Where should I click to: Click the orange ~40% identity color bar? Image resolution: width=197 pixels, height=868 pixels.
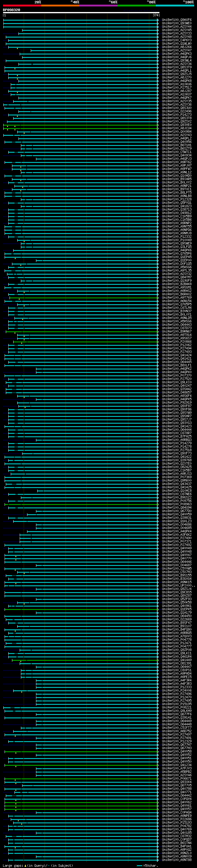[60, 6]
